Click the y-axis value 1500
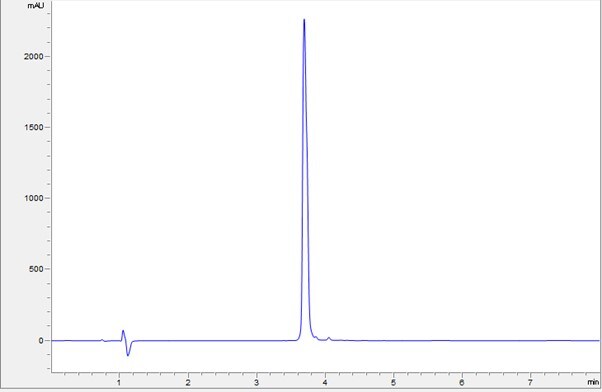602x392 pixels. (x=33, y=127)
